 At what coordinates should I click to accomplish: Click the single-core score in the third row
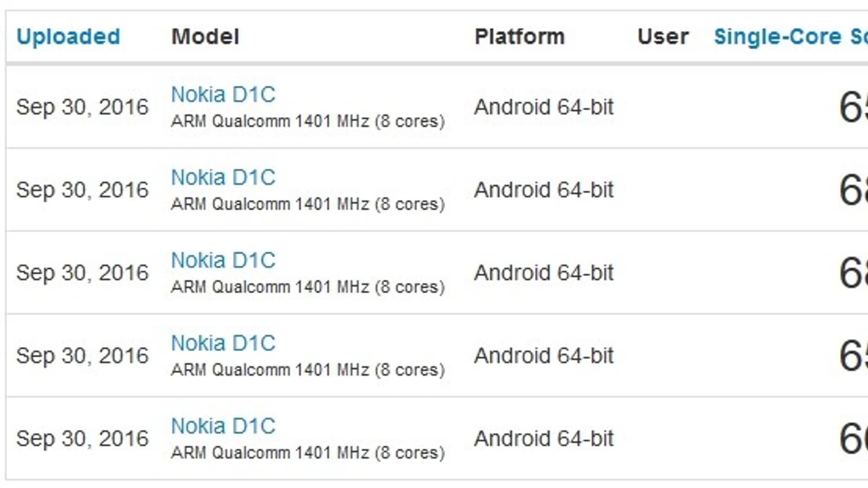point(853,273)
